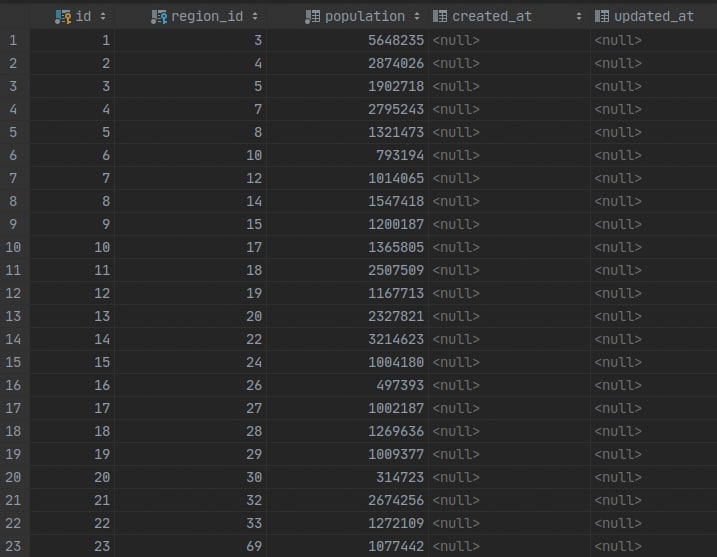Click the updated_at column icon
Screen dimensions: 717x557
602,17
